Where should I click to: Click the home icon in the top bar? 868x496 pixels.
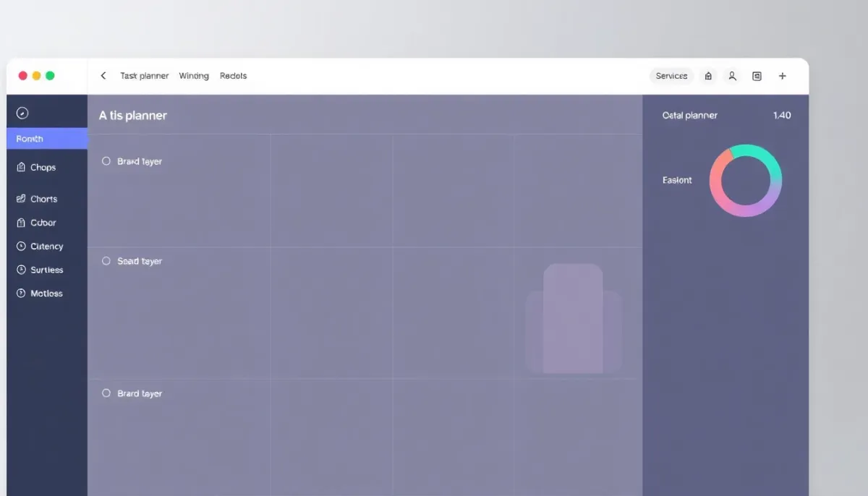(x=708, y=76)
